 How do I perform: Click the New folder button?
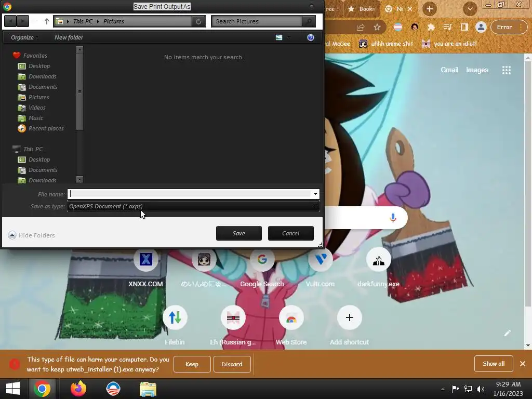(69, 37)
